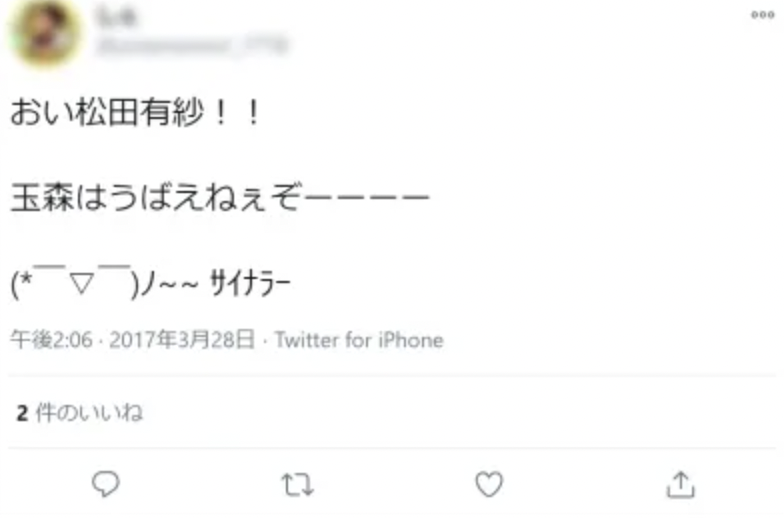Retweet this post using the arrows icon
Viewport: 784px width, 518px height.
tap(298, 484)
